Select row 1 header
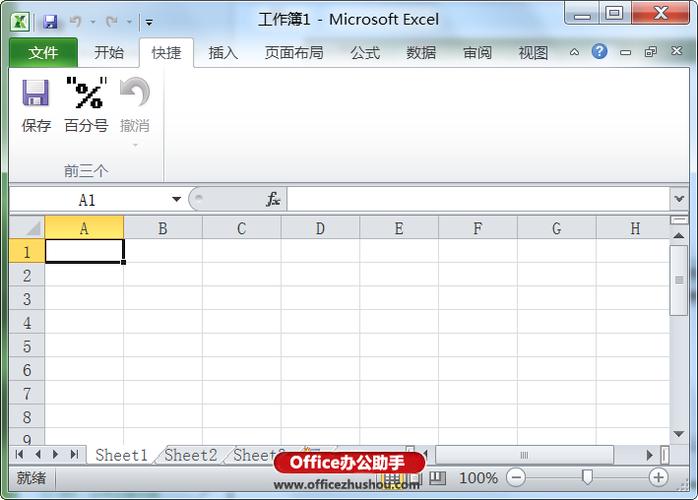This screenshot has width=698, height=500. (x=27, y=252)
